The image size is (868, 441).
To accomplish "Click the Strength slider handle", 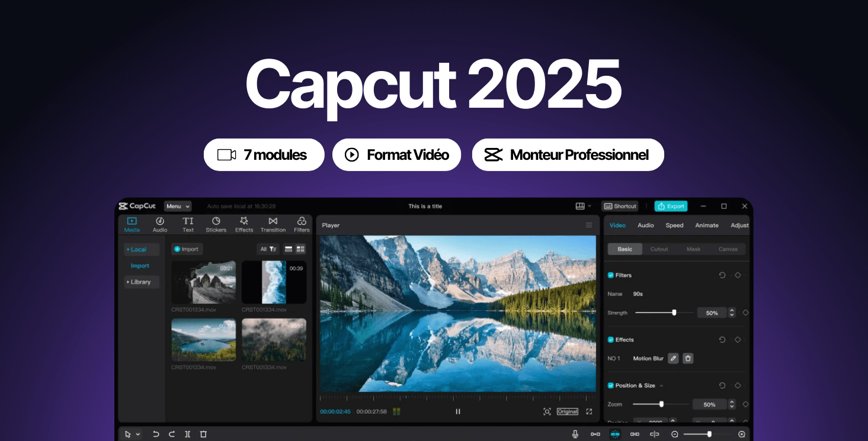I will pyautogui.click(x=674, y=313).
